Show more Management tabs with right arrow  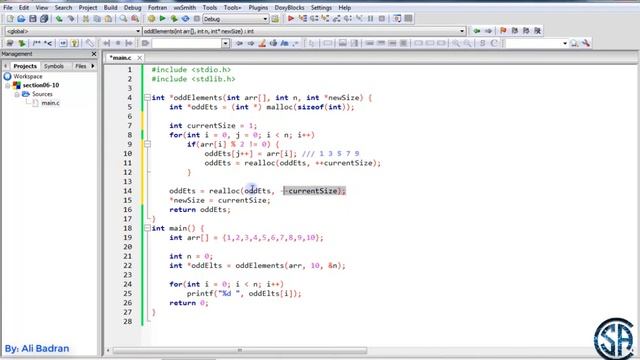pyautogui.click(x=93, y=66)
